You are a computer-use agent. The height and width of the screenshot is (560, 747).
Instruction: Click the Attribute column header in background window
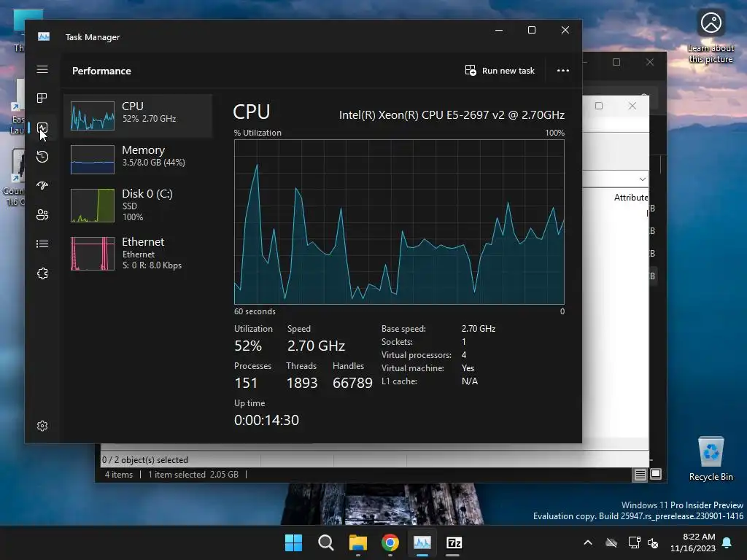631,197
